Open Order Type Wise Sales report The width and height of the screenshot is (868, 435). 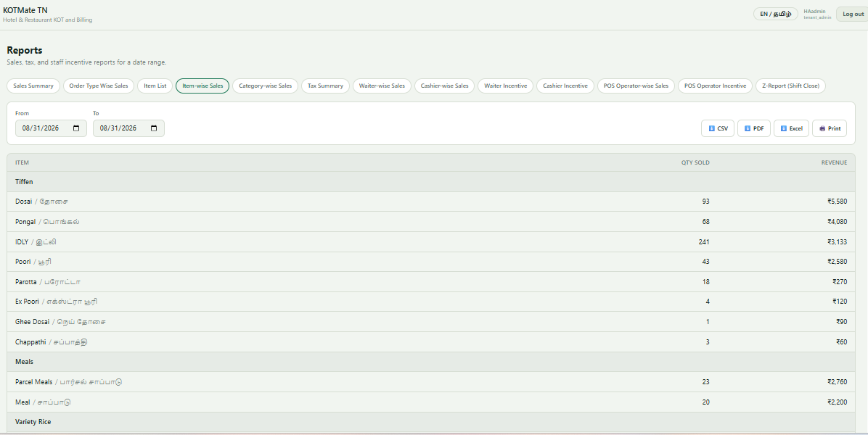(x=99, y=86)
